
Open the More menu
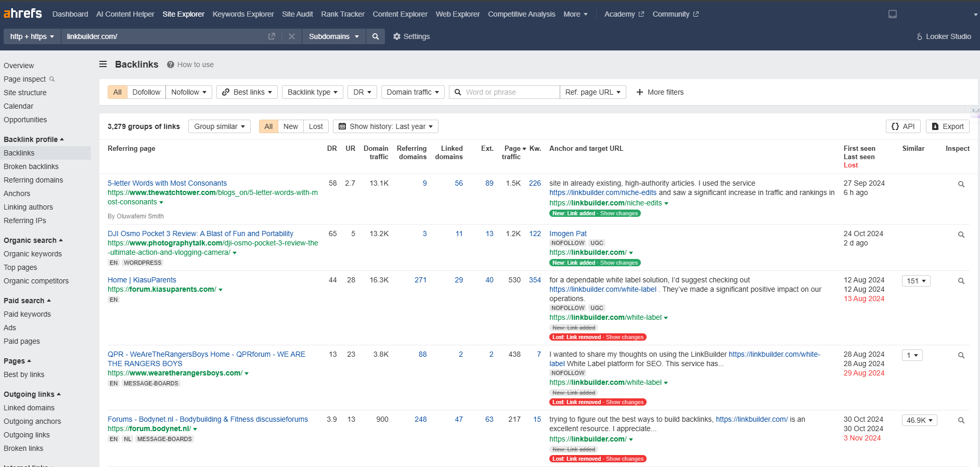click(x=575, y=14)
